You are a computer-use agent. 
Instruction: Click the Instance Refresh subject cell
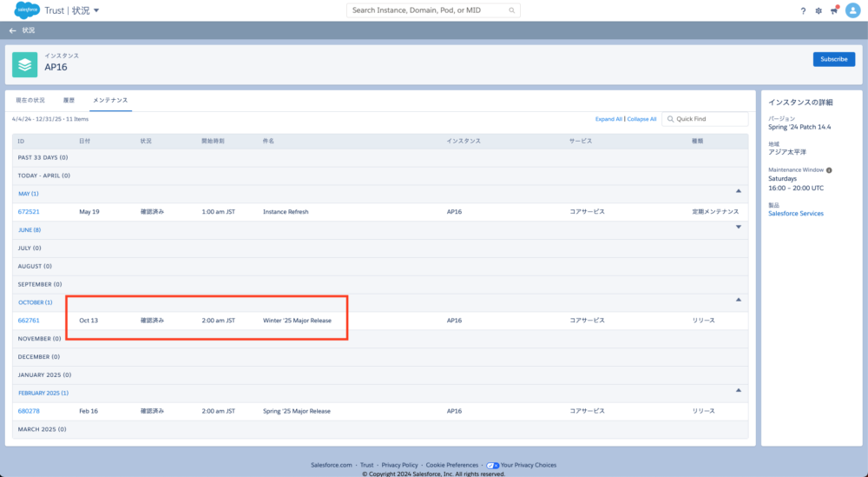[286, 212]
